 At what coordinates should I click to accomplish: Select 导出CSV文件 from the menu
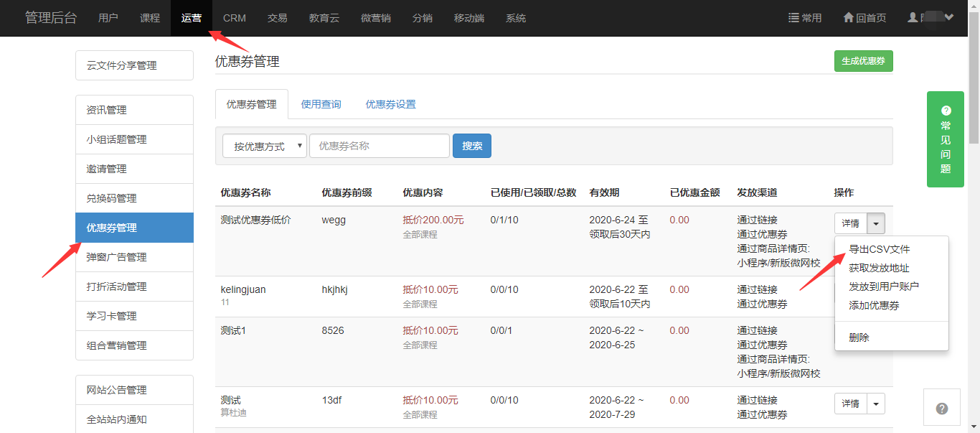click(x=879, y=249)
